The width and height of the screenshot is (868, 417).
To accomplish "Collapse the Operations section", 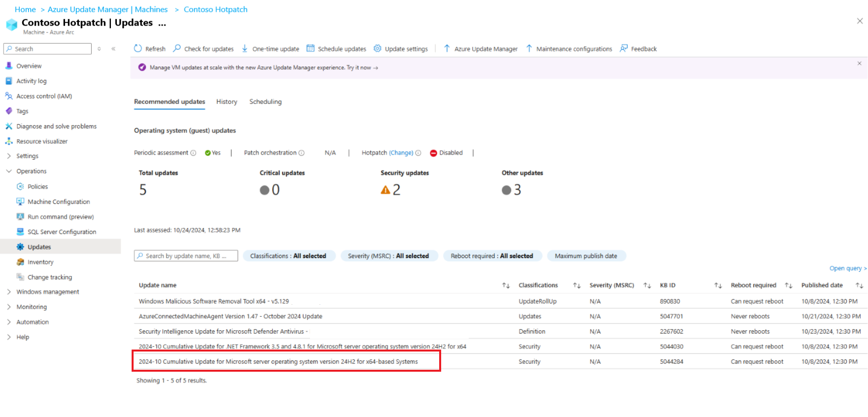I will tap(9, 171).
